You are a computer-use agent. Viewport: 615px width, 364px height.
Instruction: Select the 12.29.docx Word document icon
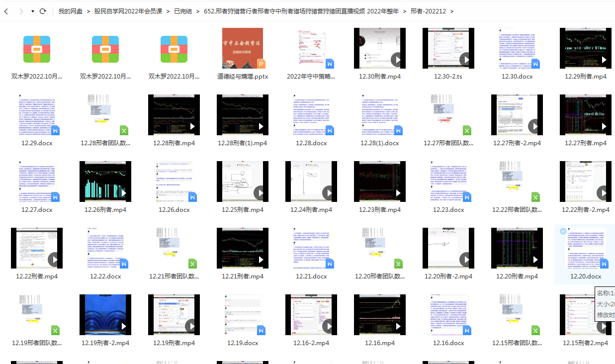click(37, 115)
